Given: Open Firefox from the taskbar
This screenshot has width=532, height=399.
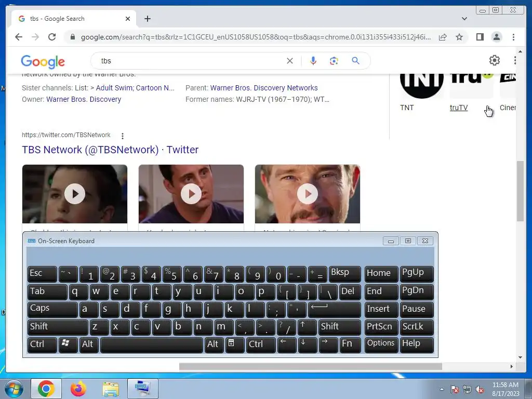Looking at the screenshot, I should 78,389.
